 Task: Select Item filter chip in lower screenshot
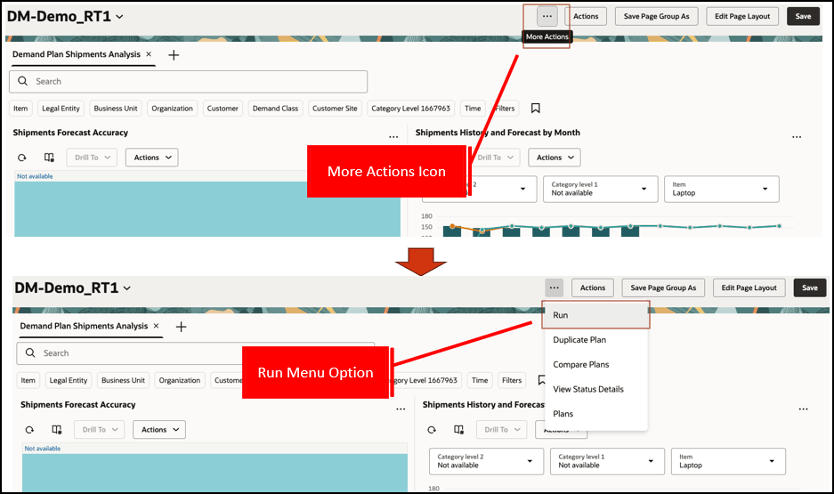[x=28, y=380]
